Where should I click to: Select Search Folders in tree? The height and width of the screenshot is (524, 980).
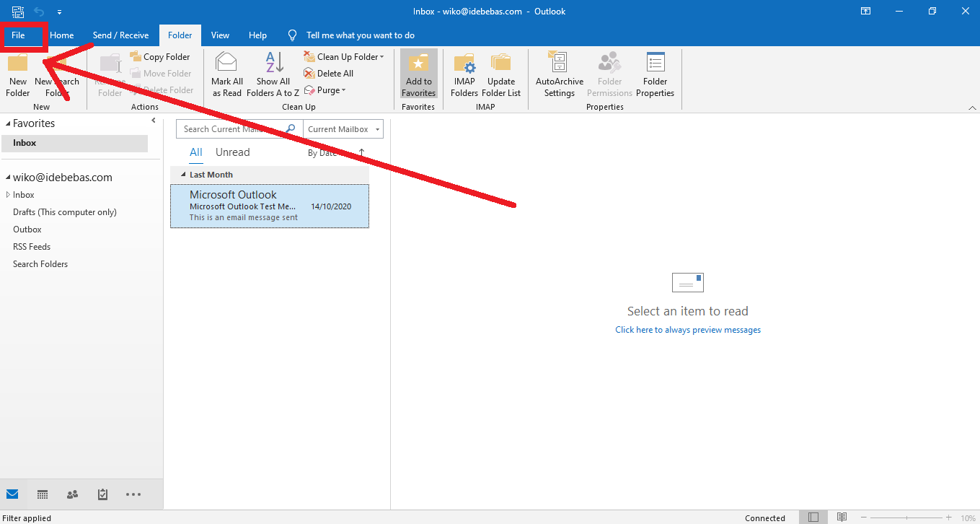[40, 264]
